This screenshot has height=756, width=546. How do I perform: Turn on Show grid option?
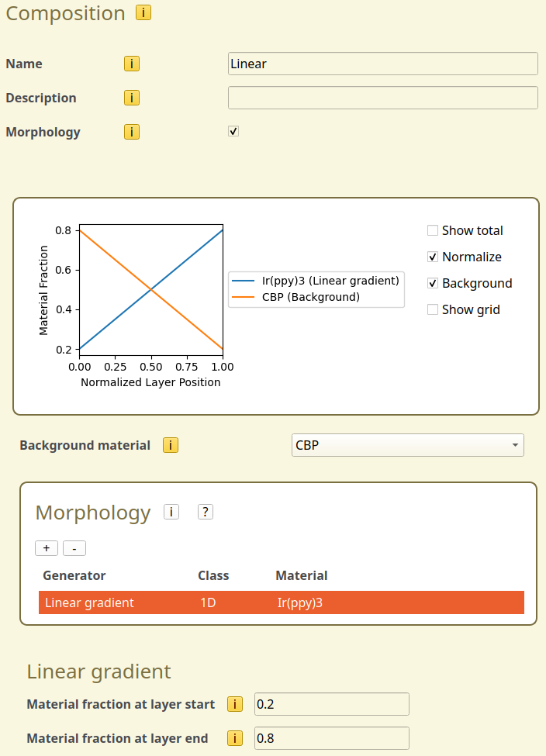[x=433, y=309]
